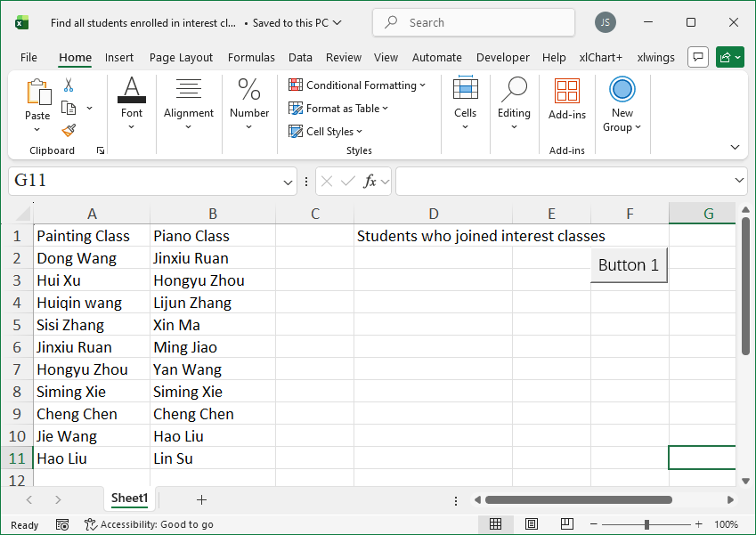Click the zoom slider handle
This screenshot has width=756, height=535.
646,524
